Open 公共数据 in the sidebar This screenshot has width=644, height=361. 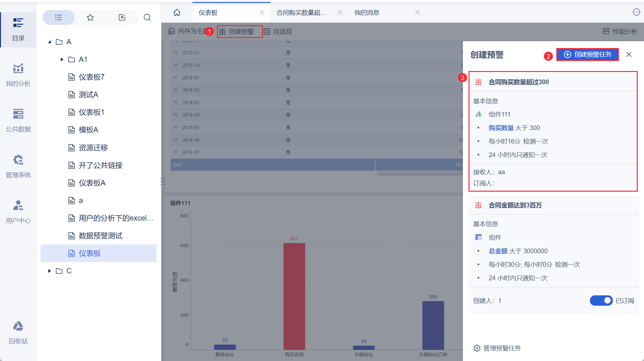18,120
